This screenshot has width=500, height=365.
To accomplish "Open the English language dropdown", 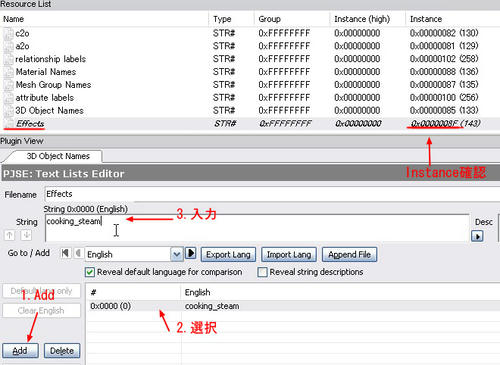I will tap(177, 255).
